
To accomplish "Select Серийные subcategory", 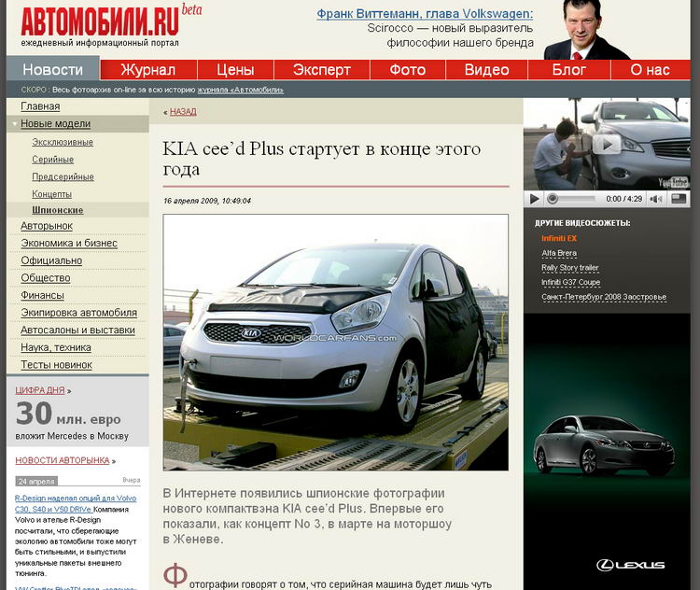I will [52, 160].
